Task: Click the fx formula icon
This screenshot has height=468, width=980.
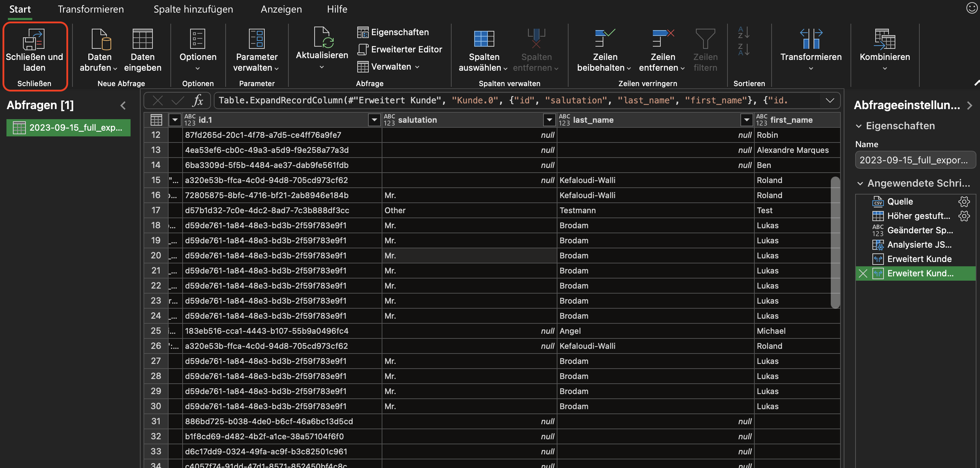Action: pos(198,100)
